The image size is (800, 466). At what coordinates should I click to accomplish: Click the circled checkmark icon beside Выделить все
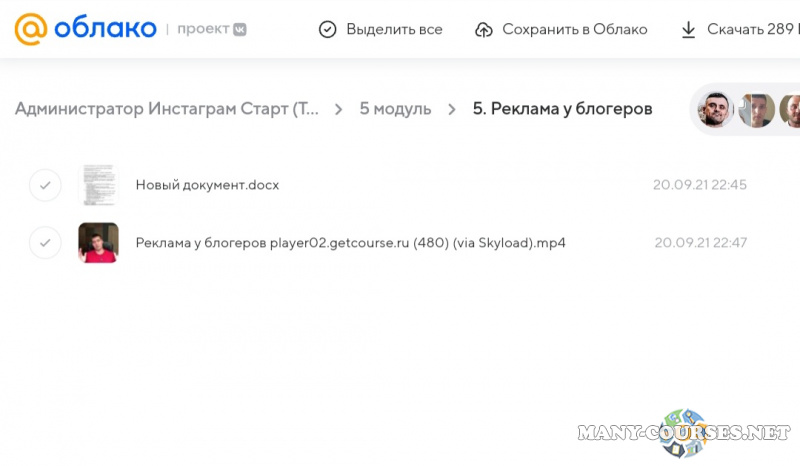[327, 30]
